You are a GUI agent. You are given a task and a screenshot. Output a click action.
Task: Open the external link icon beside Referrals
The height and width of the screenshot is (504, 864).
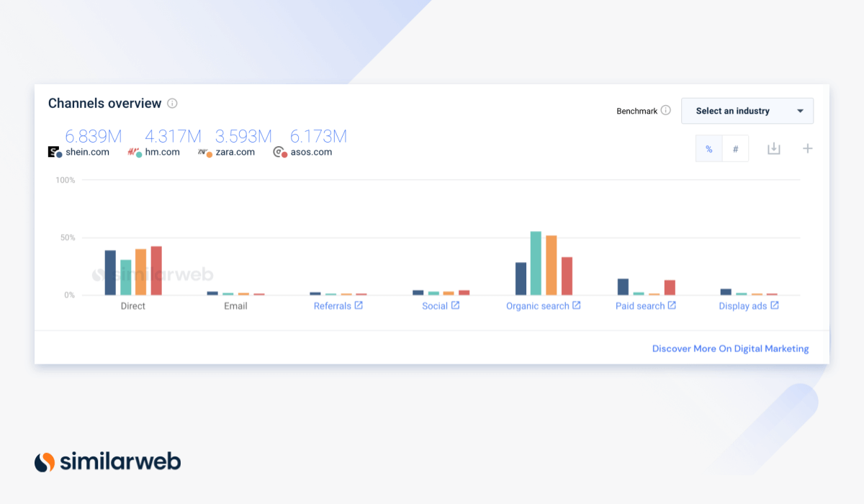tap(359, 306)
